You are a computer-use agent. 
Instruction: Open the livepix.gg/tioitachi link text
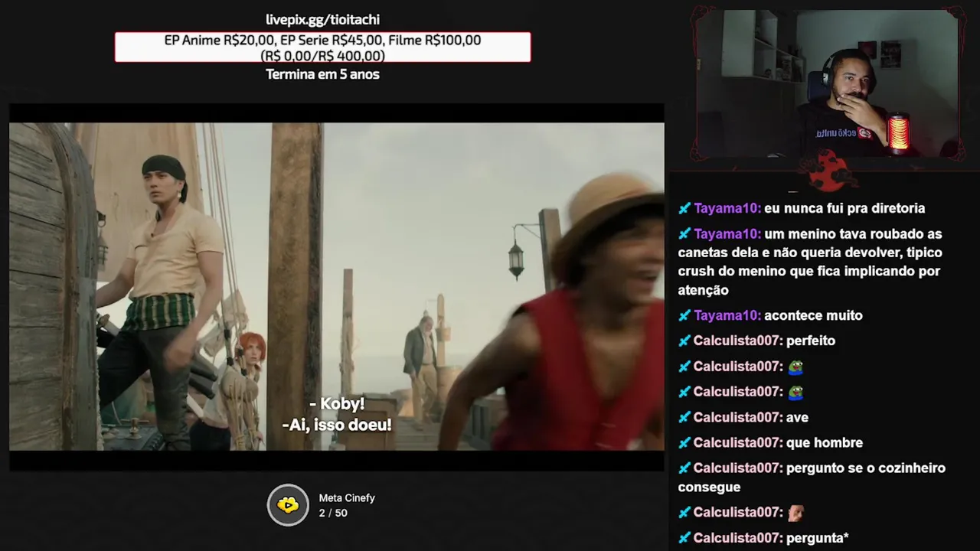322,19
